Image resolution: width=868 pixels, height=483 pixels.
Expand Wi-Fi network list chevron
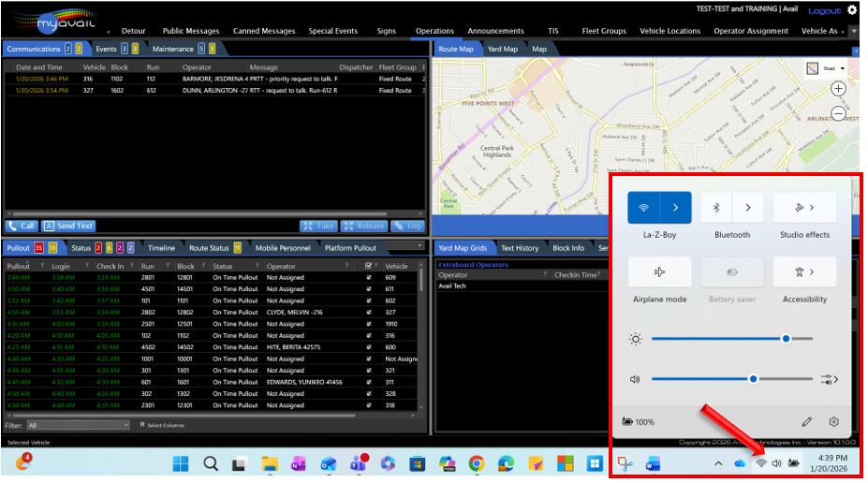676,207
